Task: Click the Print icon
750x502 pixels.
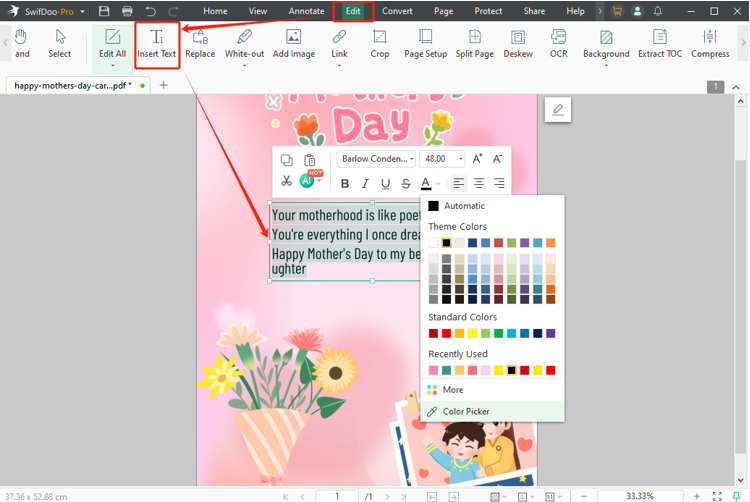Action: [127, 11]
